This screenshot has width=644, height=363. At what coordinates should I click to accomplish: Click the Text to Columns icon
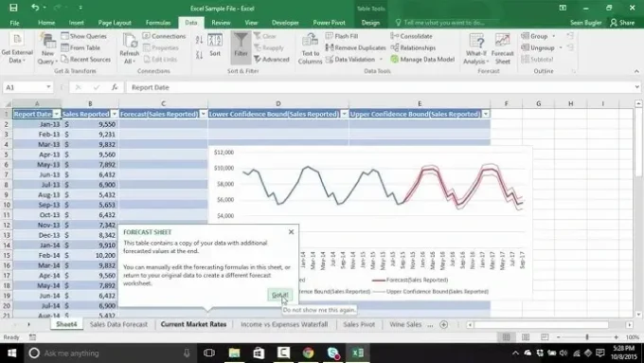[310, 48]
